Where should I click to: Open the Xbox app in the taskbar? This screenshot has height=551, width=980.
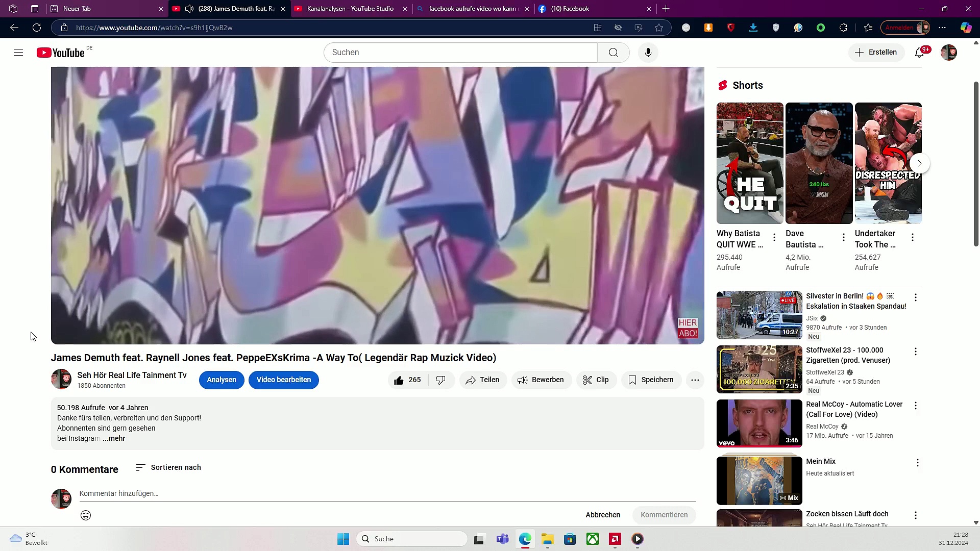coord(593,539)
